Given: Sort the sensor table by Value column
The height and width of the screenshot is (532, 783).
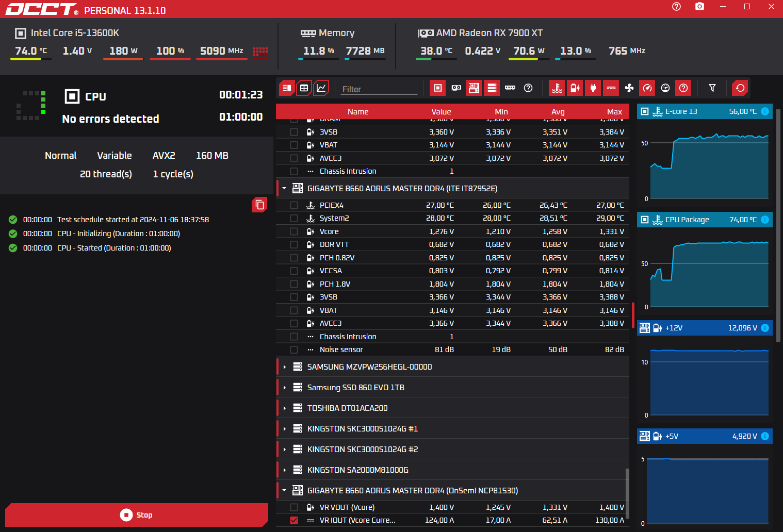Looking at the screenshot, I should [x=441, y=112].
